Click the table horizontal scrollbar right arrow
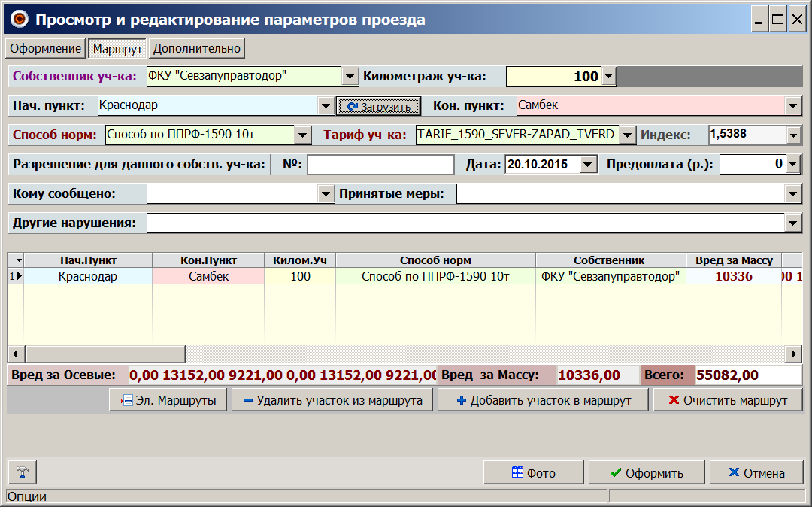This screenshot has width=812, height=507. pyautogui.click(x=793, y=354)
